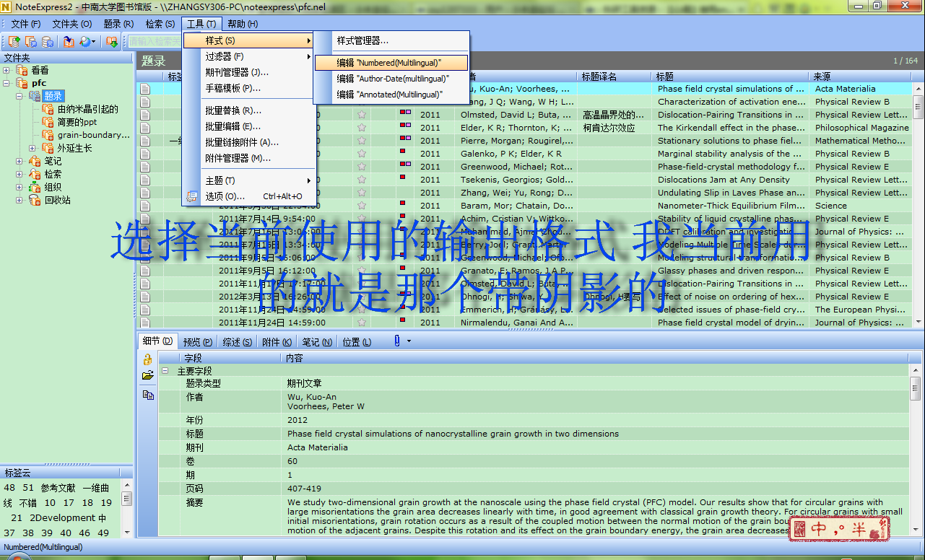Switch to the 附件(K) tab

tap(277, 342)
